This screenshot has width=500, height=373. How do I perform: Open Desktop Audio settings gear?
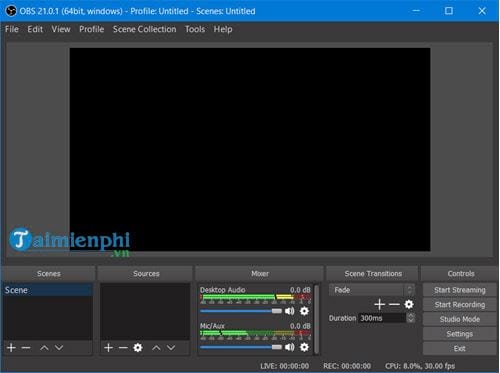(304, 311)
